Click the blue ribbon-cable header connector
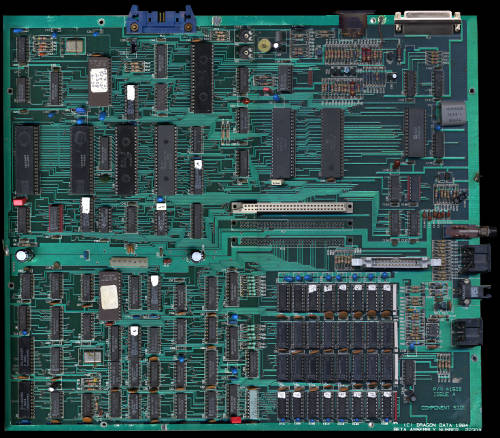Image resolution: width=500 pixels, height=438 pixels. pyautogui.click(x=160, y=20)
